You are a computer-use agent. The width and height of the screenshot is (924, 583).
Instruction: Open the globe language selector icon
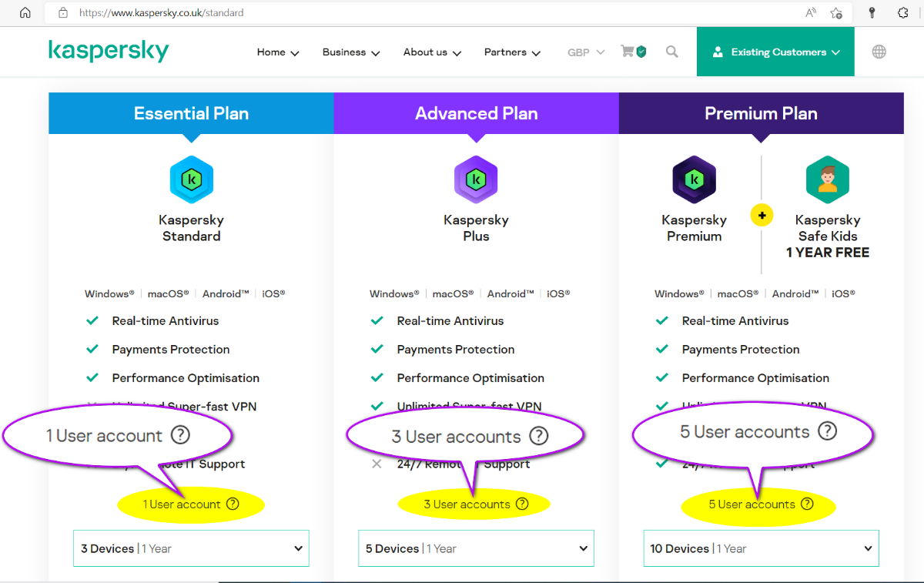click(x=879, y=52)
